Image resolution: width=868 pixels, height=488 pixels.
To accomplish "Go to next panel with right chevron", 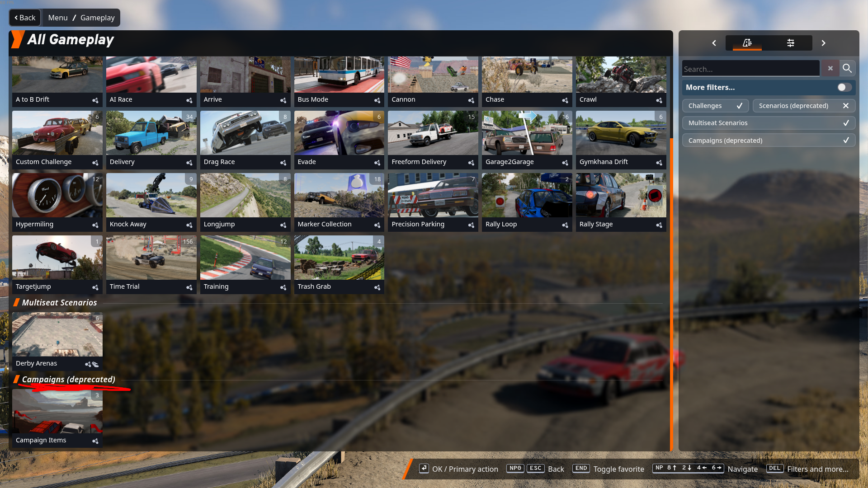I will pyautogui.click(x=823, y=43).
